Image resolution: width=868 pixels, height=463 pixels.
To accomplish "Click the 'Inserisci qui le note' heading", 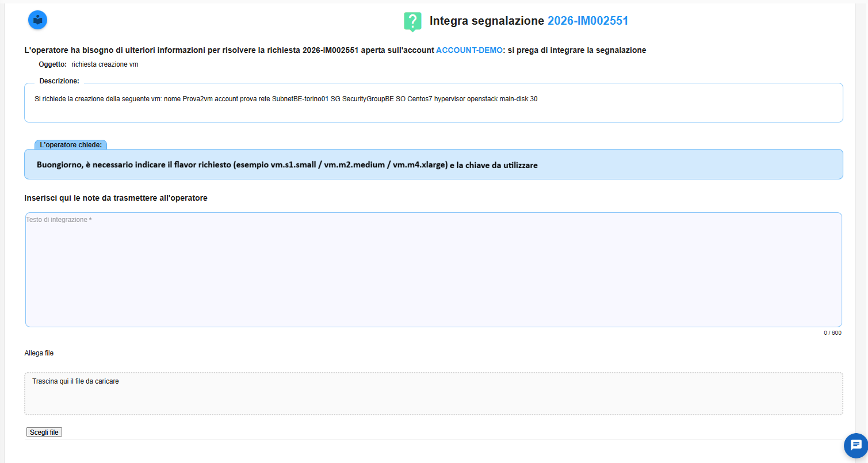I will coord(116,198).
